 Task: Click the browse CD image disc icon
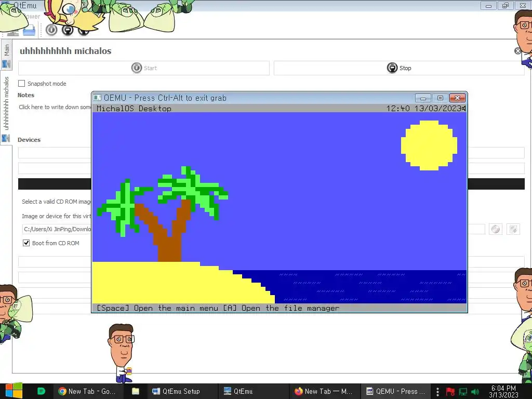tap(496, 229)
